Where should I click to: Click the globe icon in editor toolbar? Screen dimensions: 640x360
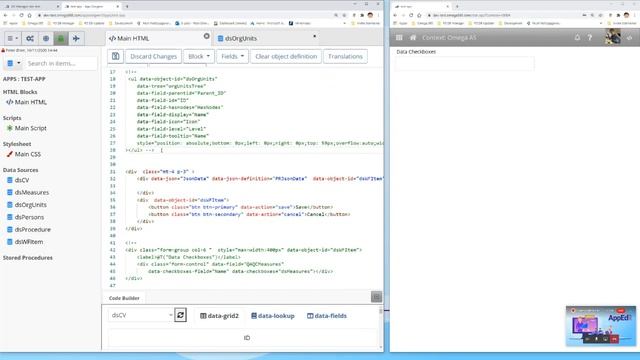pos(46,38)
